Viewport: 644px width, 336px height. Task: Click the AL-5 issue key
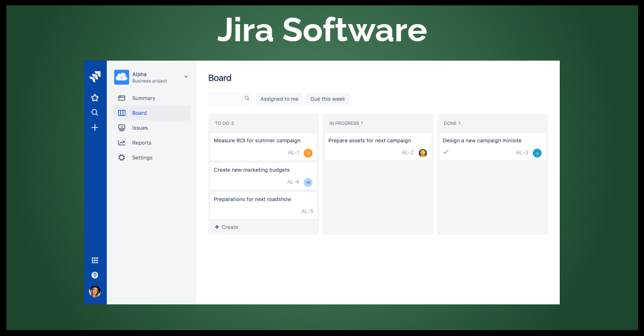coord(307,211)
